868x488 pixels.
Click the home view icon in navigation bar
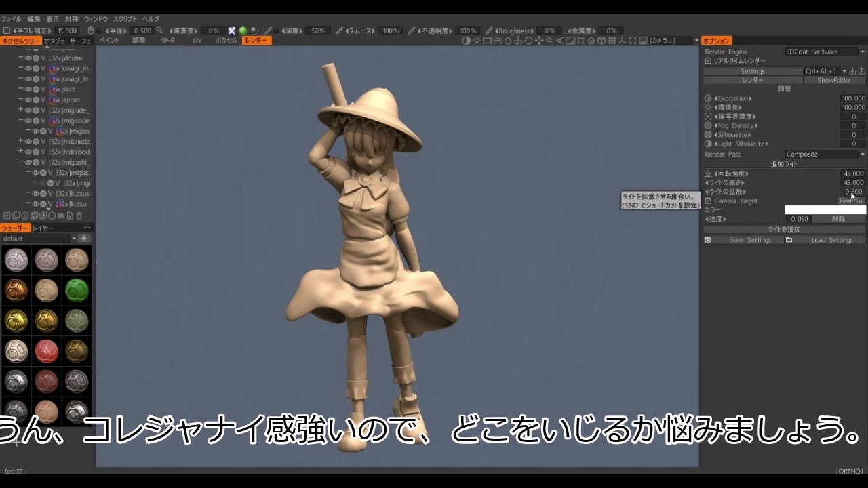pos(591,41)
